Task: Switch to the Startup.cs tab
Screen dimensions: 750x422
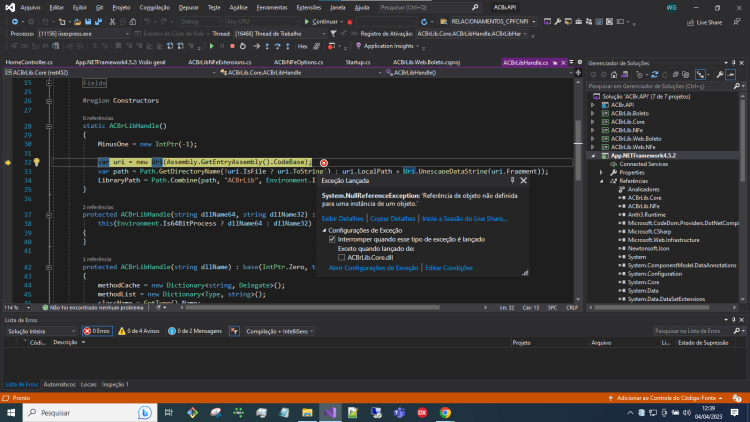Action: coord(358,63)
